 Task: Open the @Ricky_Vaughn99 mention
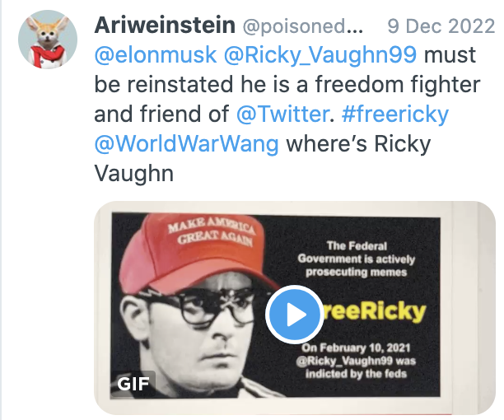pos(320,55)
